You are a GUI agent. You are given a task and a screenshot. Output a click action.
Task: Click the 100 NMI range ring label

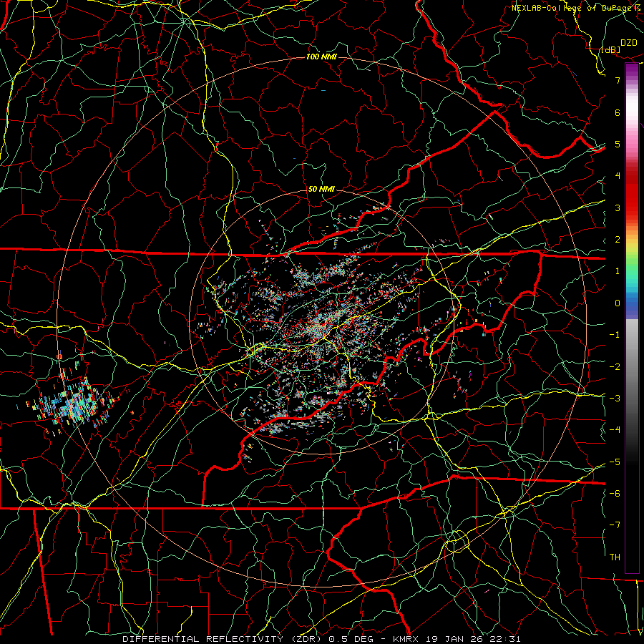(x=321, y=57)
